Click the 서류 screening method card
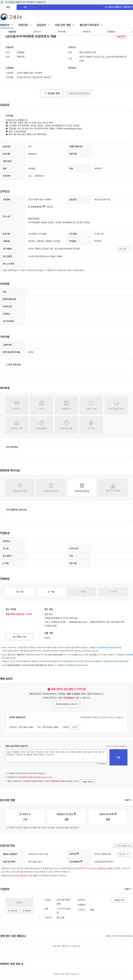This screenshot has height=980, width=133. point(20,592)
